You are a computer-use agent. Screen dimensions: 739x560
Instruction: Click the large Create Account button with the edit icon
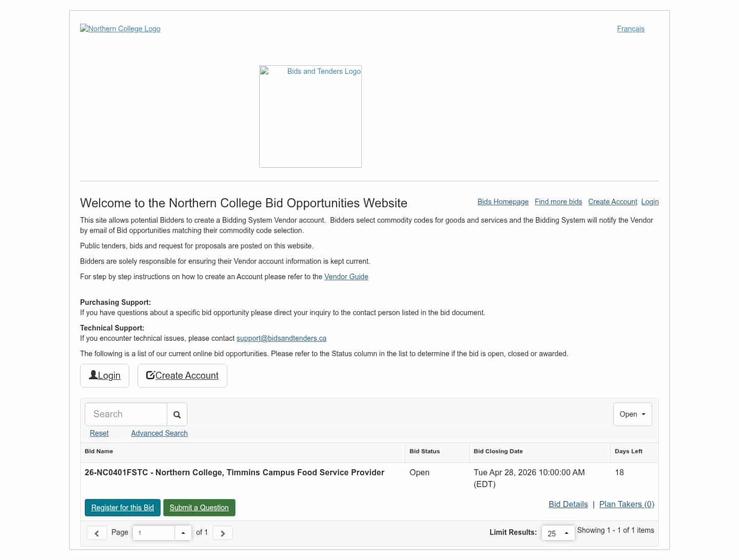click(x=182, y=376)
